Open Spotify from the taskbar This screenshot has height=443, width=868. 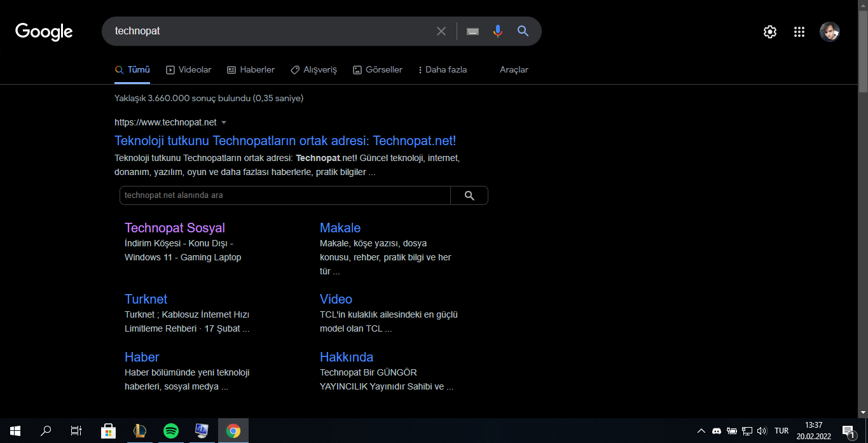click(171, 431)
